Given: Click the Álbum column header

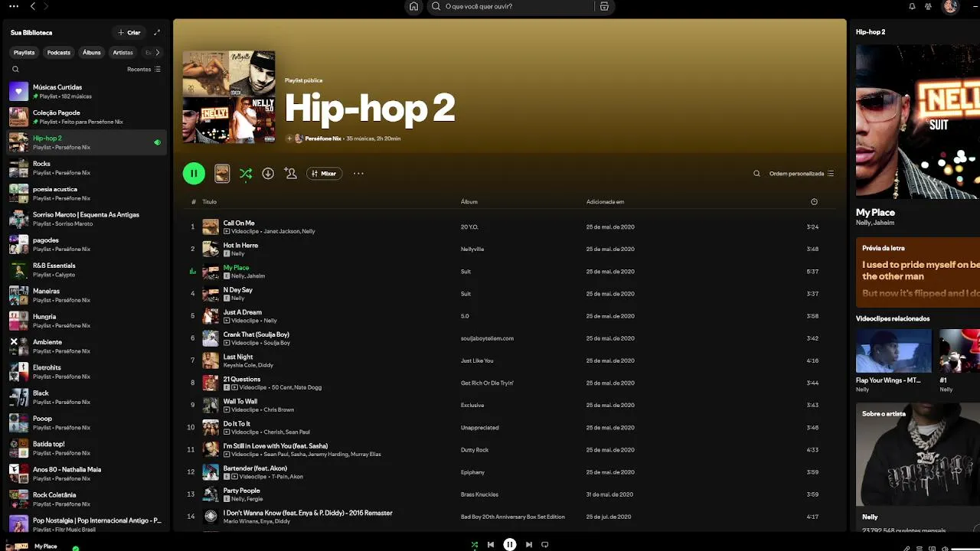Looking at the screenshot, I should point(469,202).
